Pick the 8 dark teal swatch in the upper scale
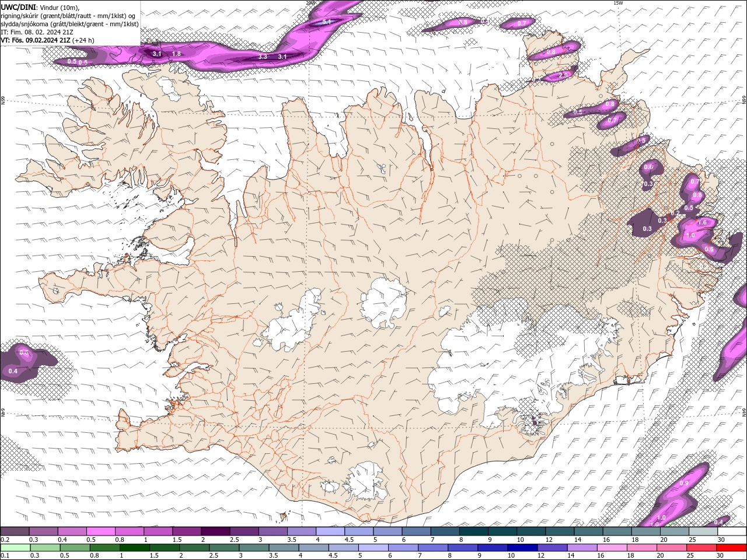Image resolution: width=747 pixels, height=560 pixels. click(474, 531)
